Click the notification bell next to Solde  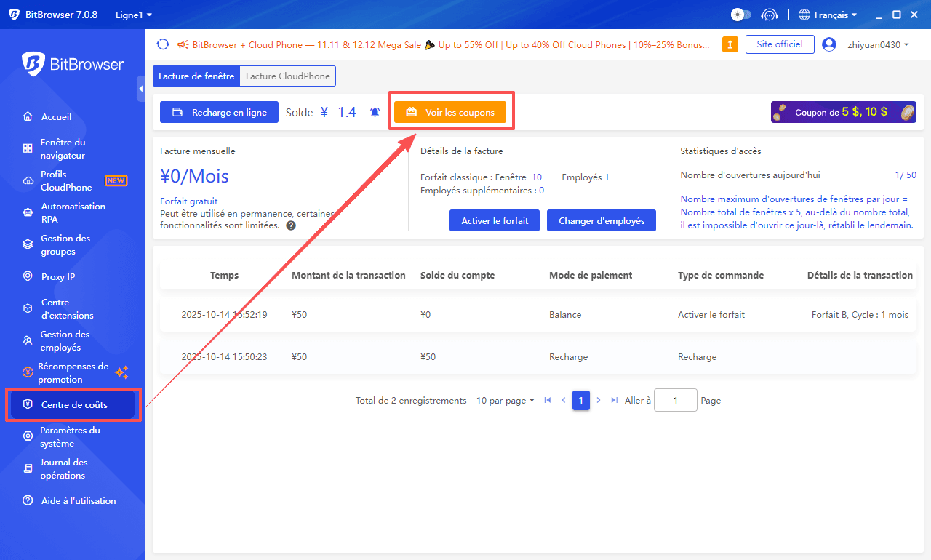point(375,112)
